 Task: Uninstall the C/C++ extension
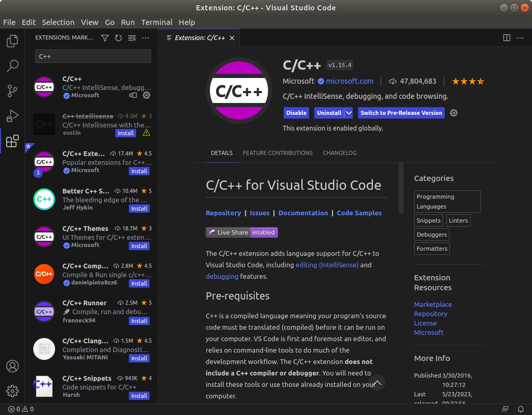(329, 113)
